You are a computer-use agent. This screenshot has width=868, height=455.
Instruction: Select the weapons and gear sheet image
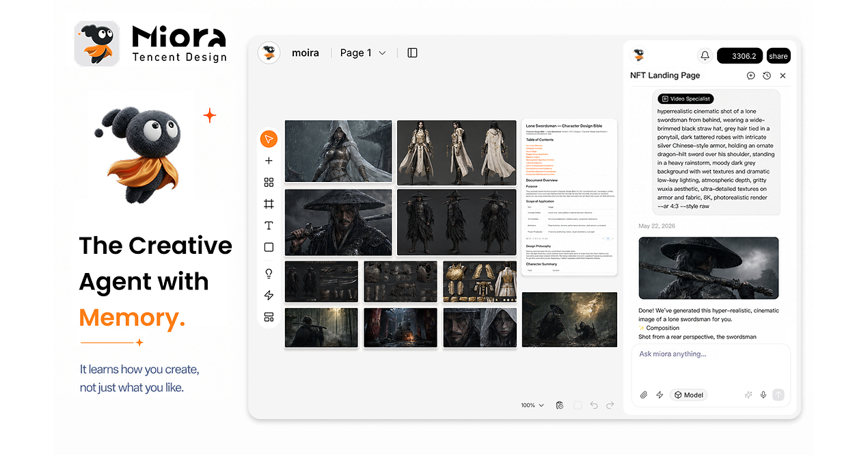click(x=321, y=281)
